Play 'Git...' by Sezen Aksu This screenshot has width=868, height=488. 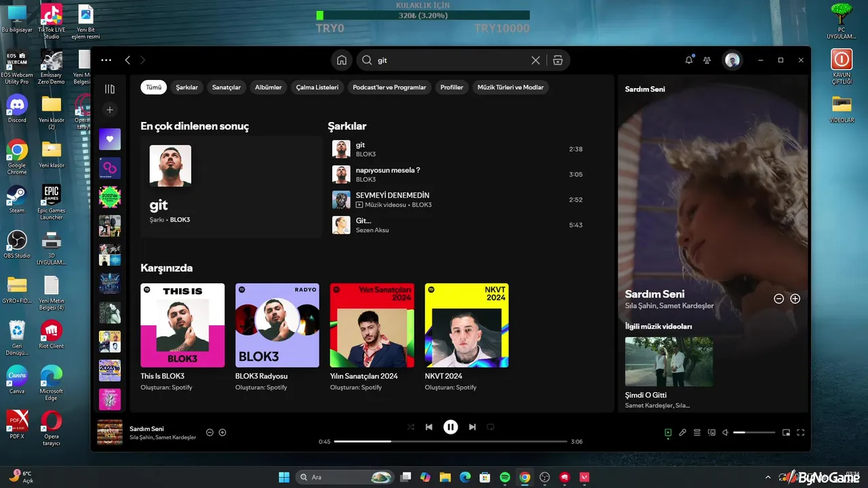[458, 225]
